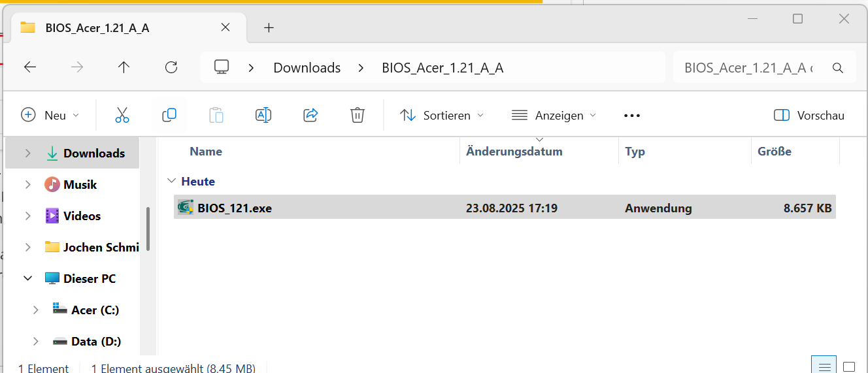868x373 pixels.
Task: Open a new tab with plus button
Action: (269, 27)
